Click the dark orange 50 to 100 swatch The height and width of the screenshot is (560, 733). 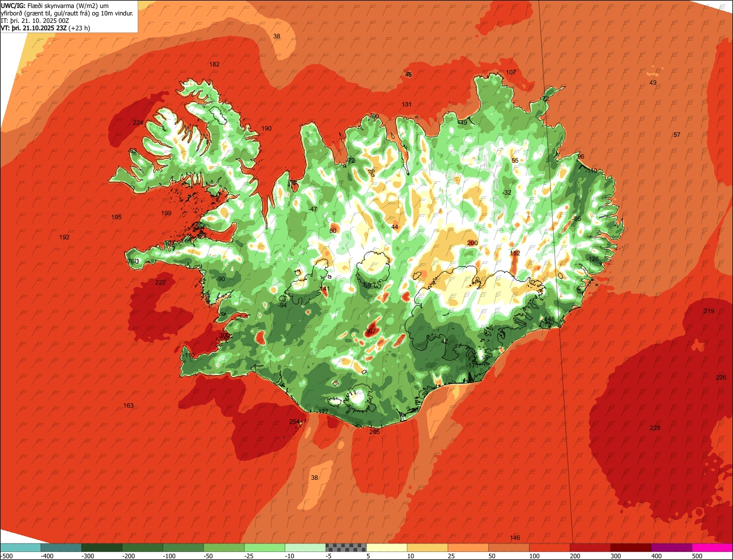pyautogui.click(x=509, y=547)
